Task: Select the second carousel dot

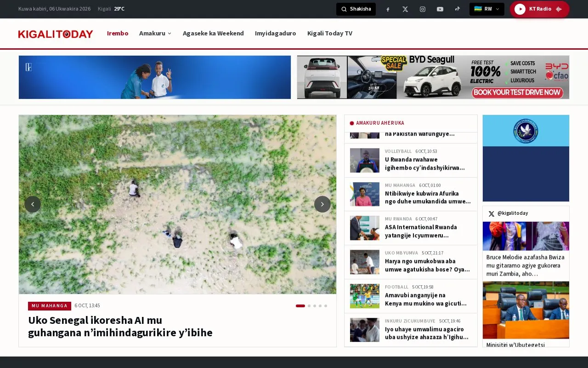Action: click(x=309, y=306)
